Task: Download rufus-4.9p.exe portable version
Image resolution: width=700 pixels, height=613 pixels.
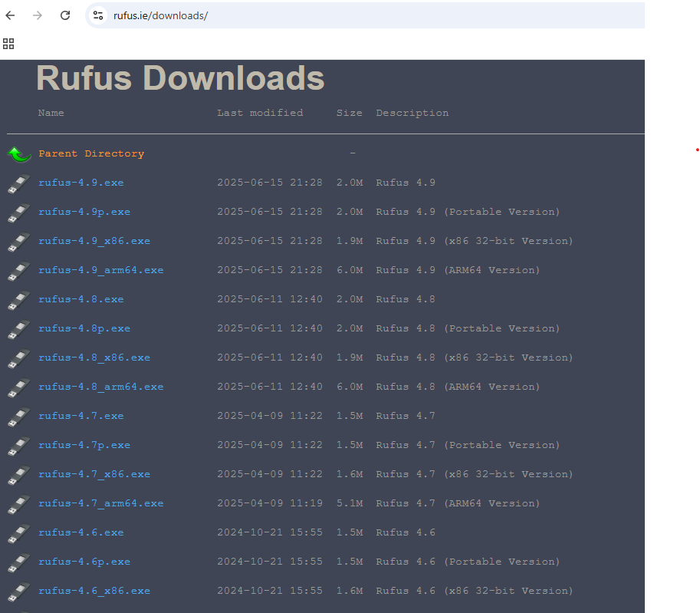Action: [x=84, y=212]
